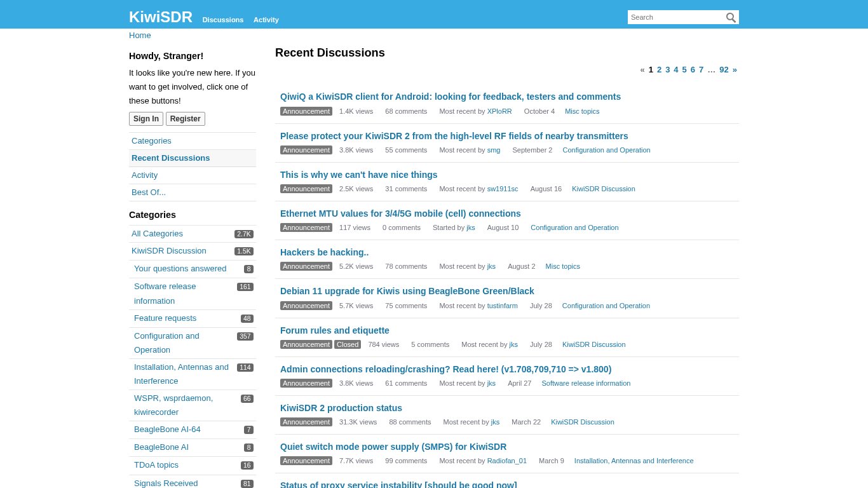
Task: Go to the Home breadcrumb link
Action: tap(140, 36)
